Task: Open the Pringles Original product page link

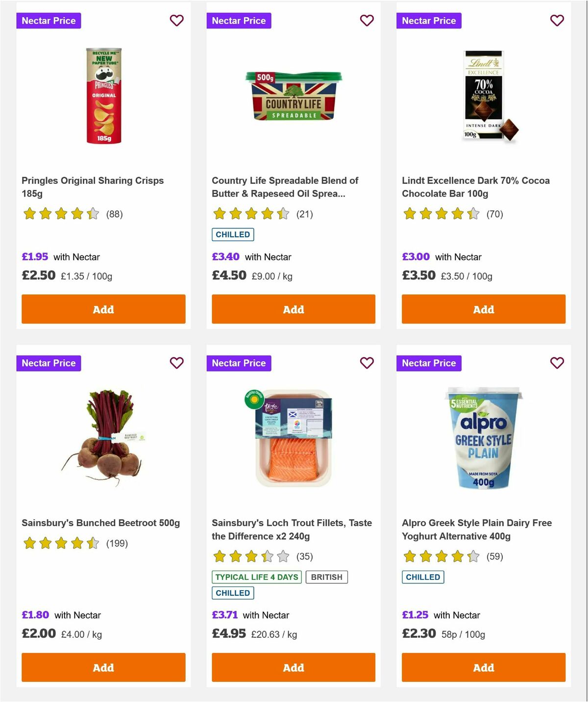Action: 92,187
